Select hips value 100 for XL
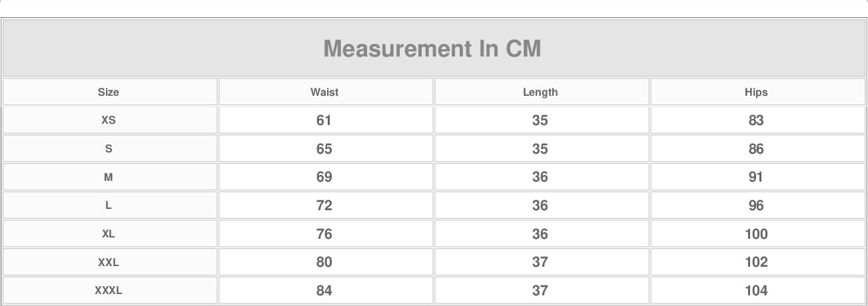This screenshot has height=306, width=868. (x=756, y=234)
